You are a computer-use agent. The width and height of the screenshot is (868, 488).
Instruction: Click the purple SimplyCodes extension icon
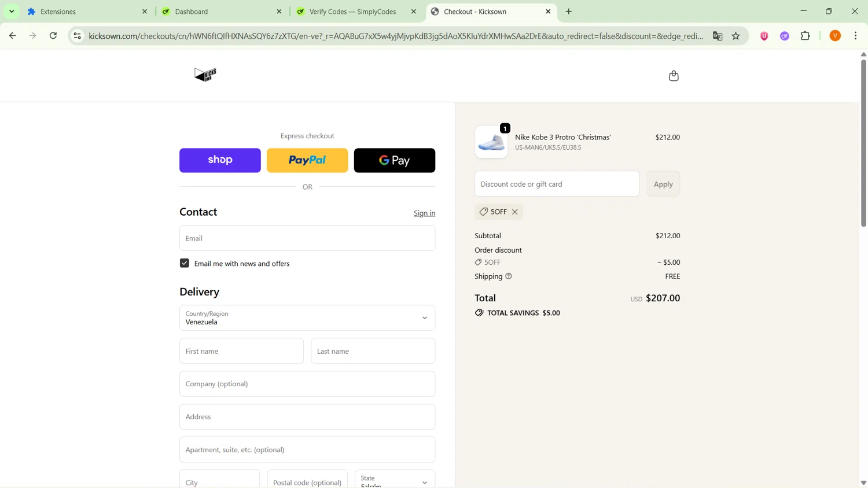point(785,36)
